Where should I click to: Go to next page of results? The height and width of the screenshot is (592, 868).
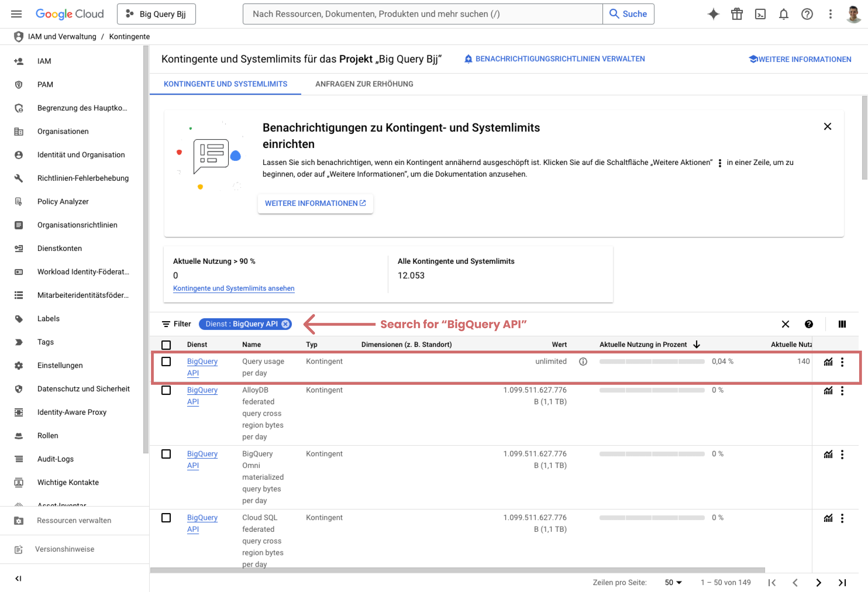click(x=818, y=583)
